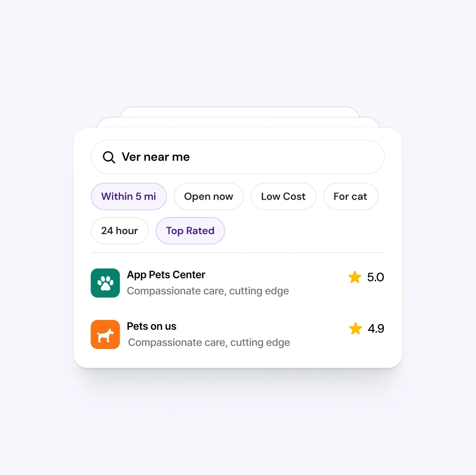Enable the 24 hour filter
The width and height of the screenshot is (476, 475).
(x=120, y=231)
